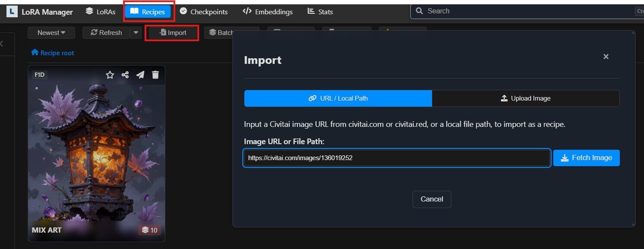Open the Newest sort dropdown

click(51, 33)
